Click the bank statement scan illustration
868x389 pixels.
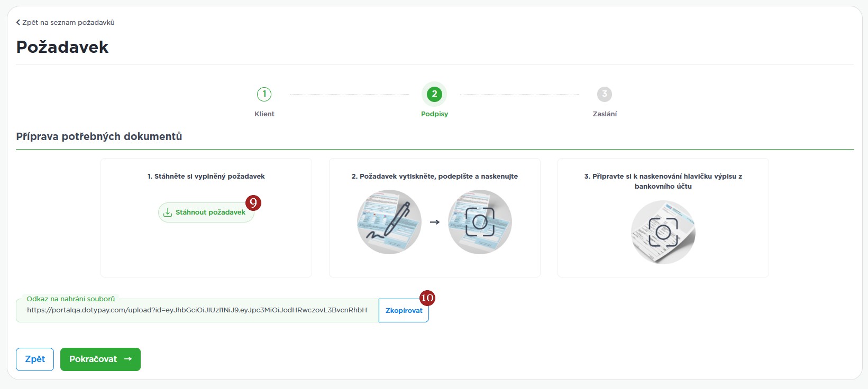(663, 232)
